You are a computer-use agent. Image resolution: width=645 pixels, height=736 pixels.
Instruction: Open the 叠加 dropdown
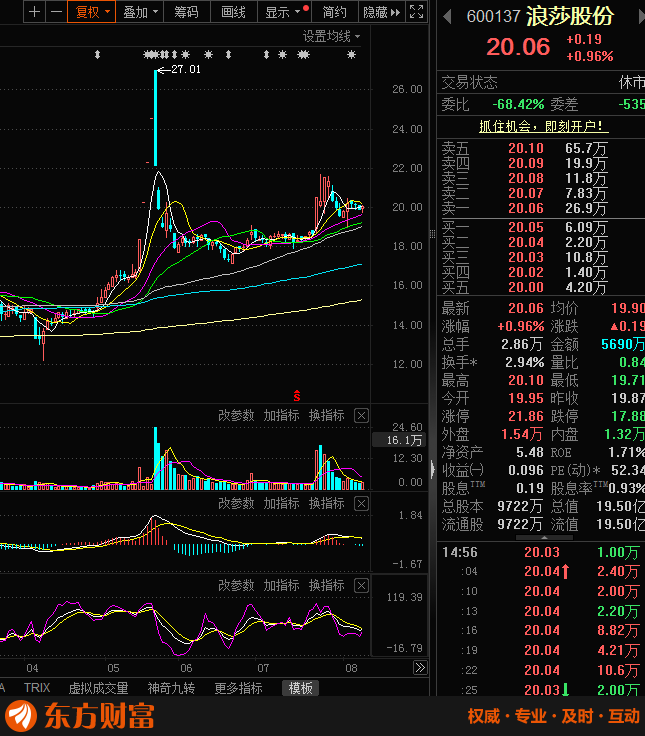coord(140,12)
